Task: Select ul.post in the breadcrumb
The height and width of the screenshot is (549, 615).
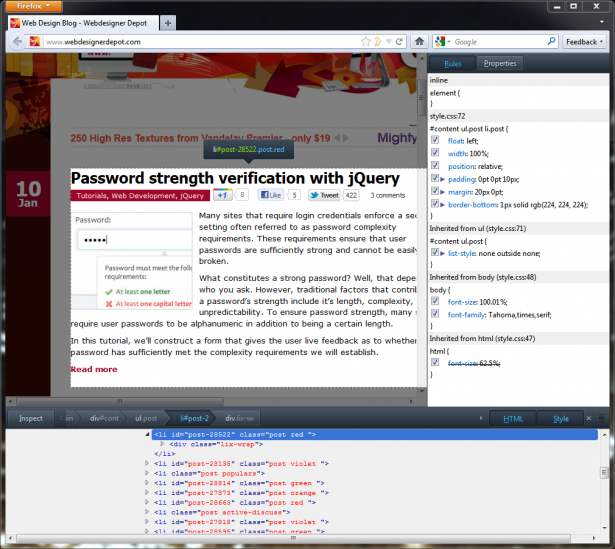Action: click(146, 418)
